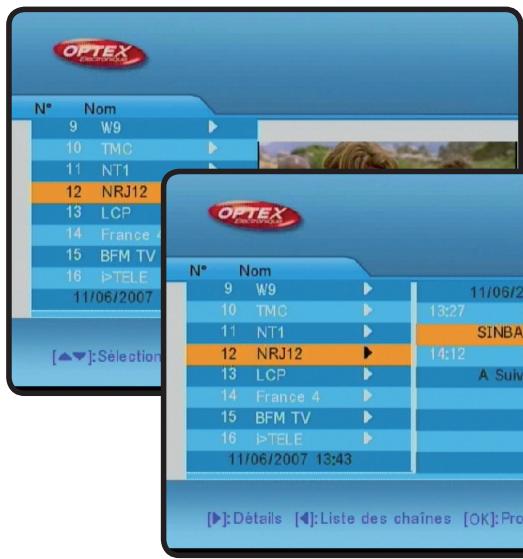523x559 pixels.
Task: Select channel 15 BFM TV in the front window
Action: point(299,418)
